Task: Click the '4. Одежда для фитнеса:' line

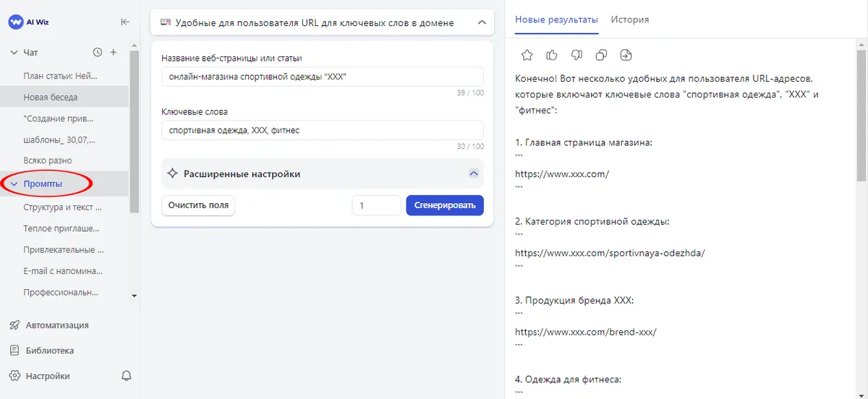Action: [568, 379]
